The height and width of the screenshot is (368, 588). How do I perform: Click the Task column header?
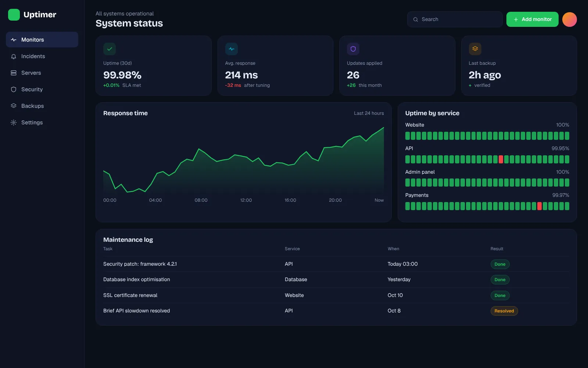(x=108, y=249)
